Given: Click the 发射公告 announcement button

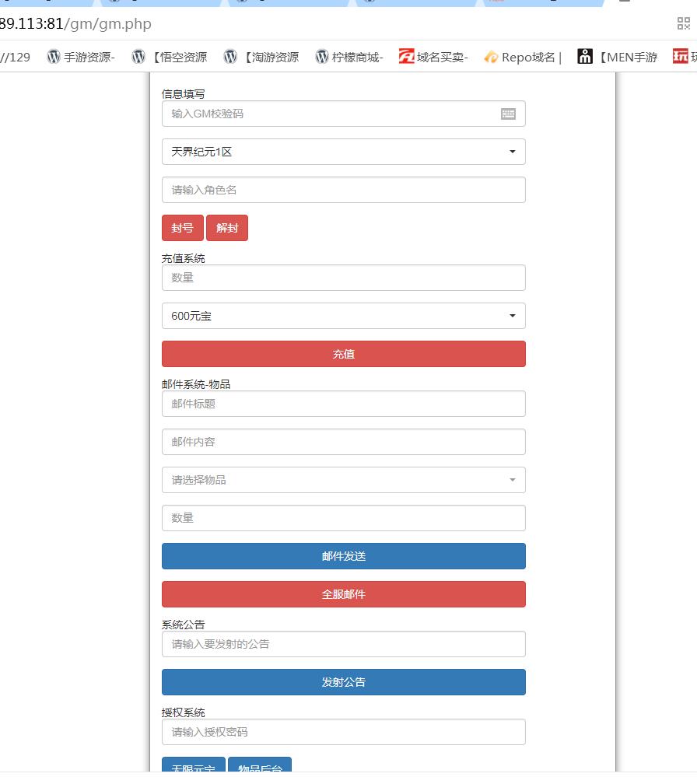Looking at the screenshot, I should [x=343, y=682].
